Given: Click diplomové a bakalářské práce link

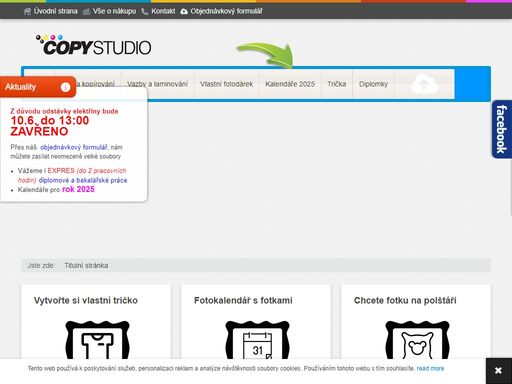Looking at the screenshot, I should 83,180.
